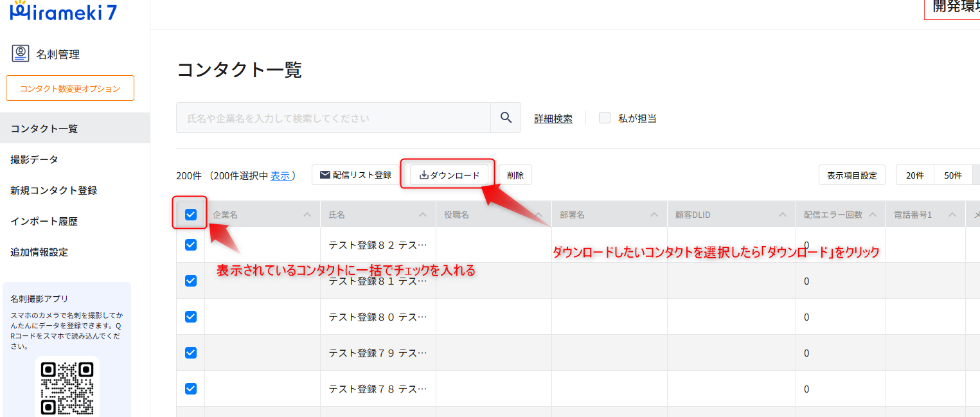This screenshot has width=980, height=417.
Task: Sort by 企業名 column arrow
Action: pos(307,215)
